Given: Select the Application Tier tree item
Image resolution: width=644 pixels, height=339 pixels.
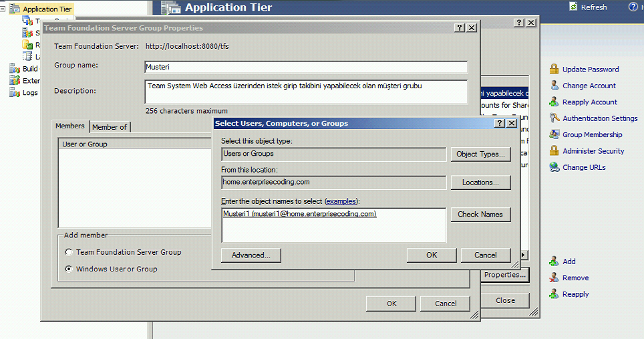Looking at the screenshot, I should coord(47,9).
